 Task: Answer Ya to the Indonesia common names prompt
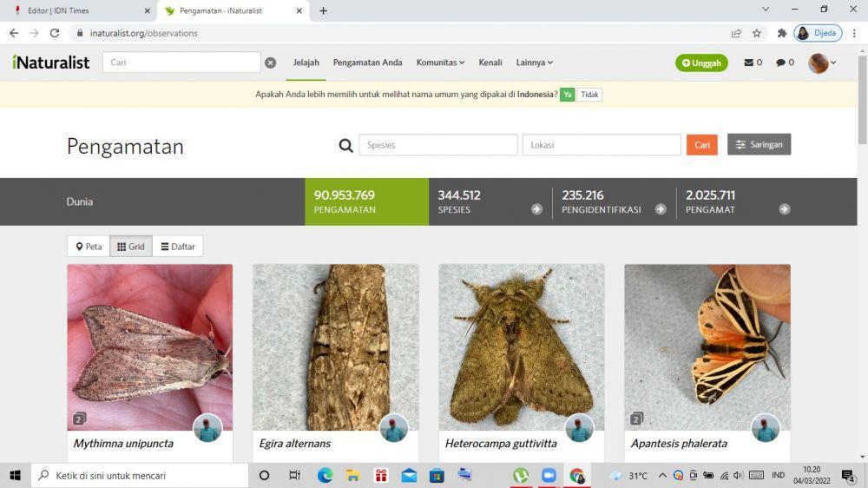tap(567, 95)
